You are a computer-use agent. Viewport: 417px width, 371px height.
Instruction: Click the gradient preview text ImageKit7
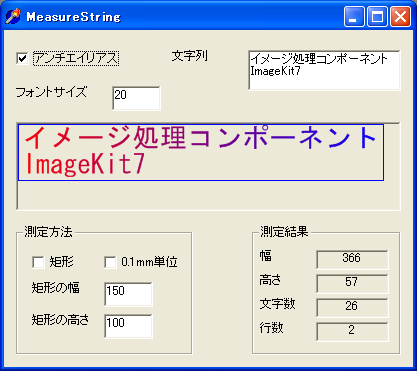(x=85, y=164)
